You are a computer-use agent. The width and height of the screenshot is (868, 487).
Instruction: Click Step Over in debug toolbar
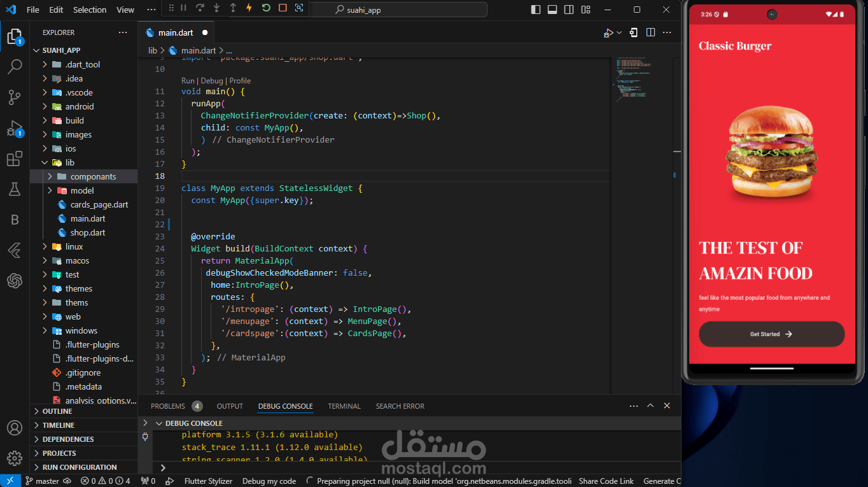point(200,8)
